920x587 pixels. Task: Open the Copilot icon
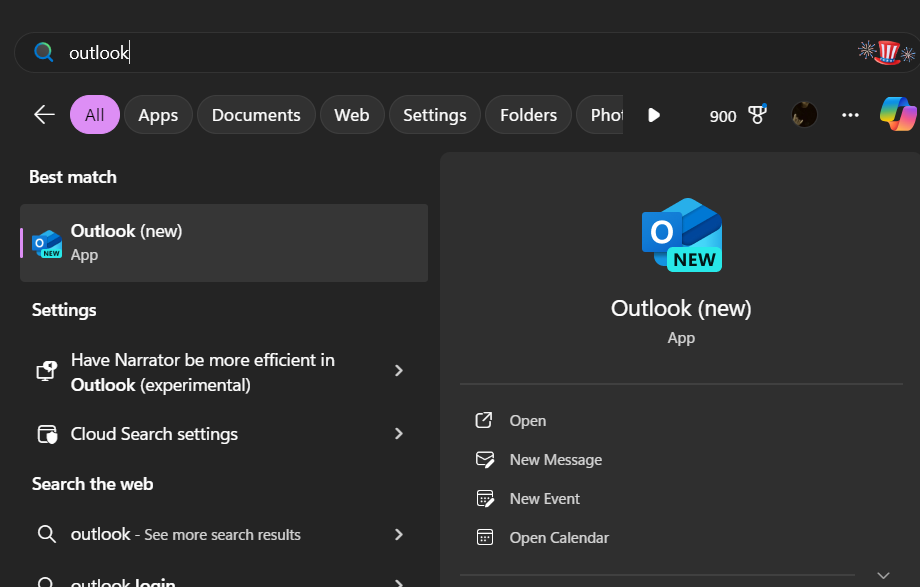(897, 114)
